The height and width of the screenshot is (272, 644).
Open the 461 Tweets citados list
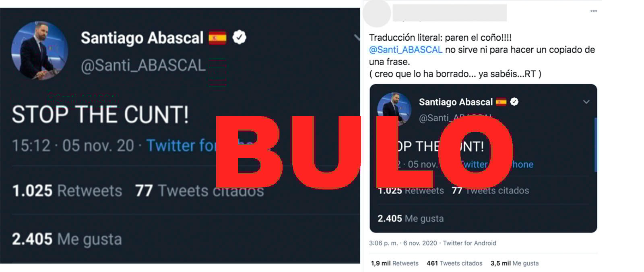click(454, 263)
